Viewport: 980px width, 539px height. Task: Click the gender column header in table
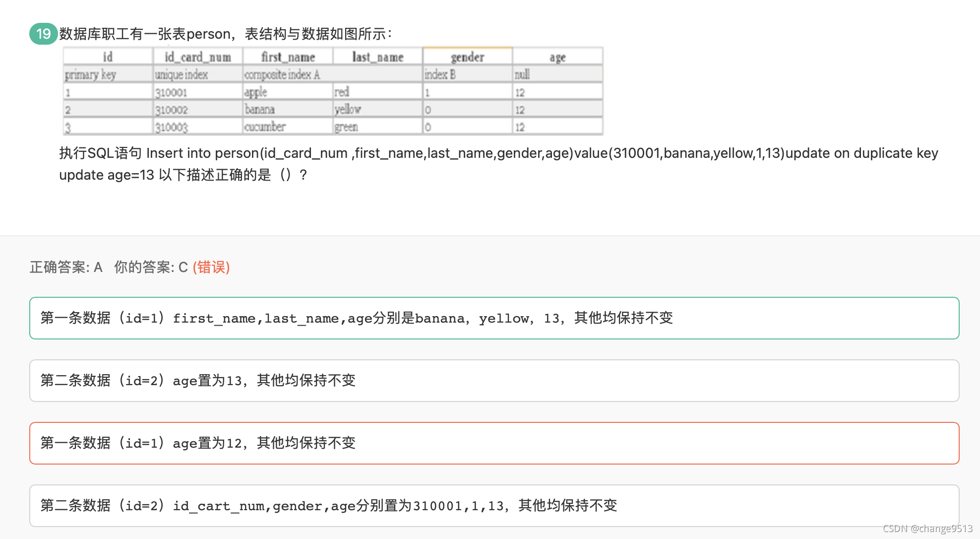click(468, 57)
